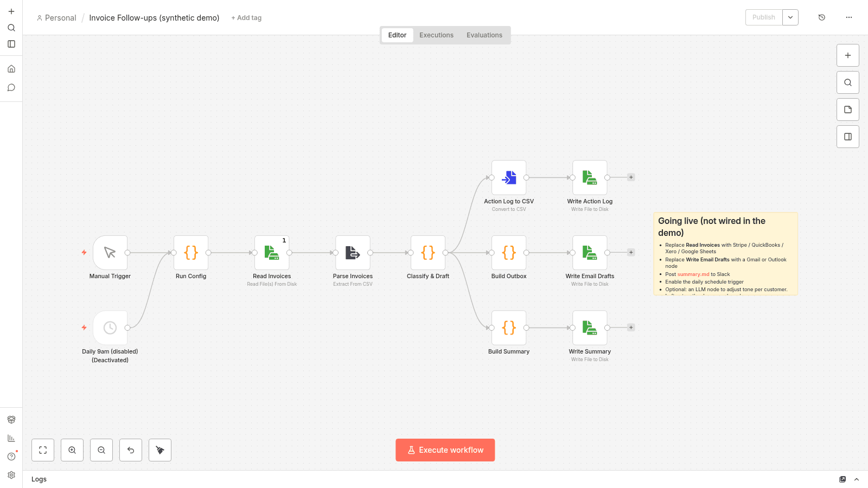Open the workflow history icon
This screenshot has height=488, width=868.
pyautogui.click(x=822, y=17)
